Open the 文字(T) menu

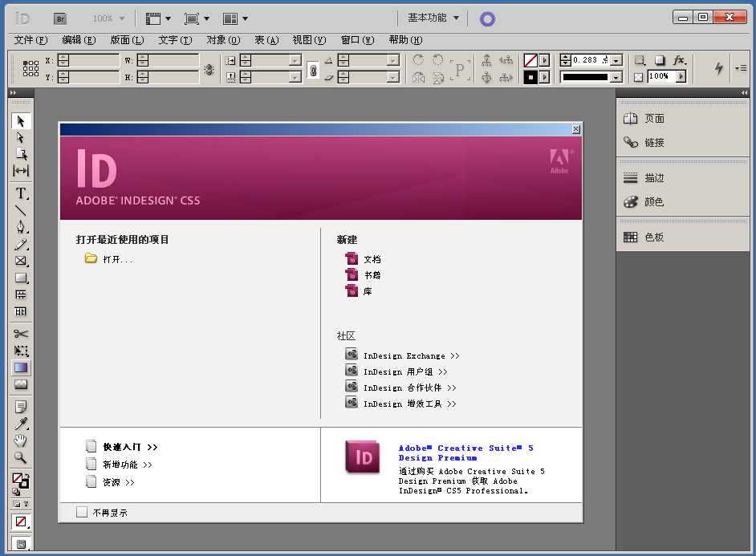point(176,40)
